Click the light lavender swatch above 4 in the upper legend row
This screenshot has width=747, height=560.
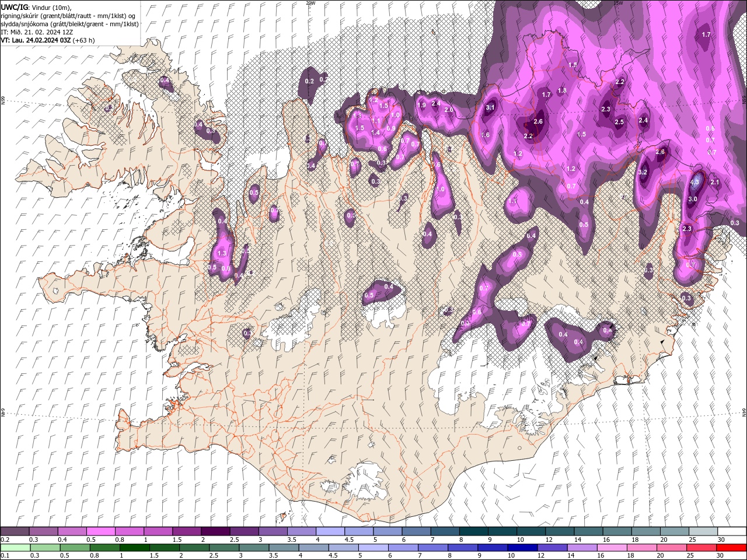[330, 531]
